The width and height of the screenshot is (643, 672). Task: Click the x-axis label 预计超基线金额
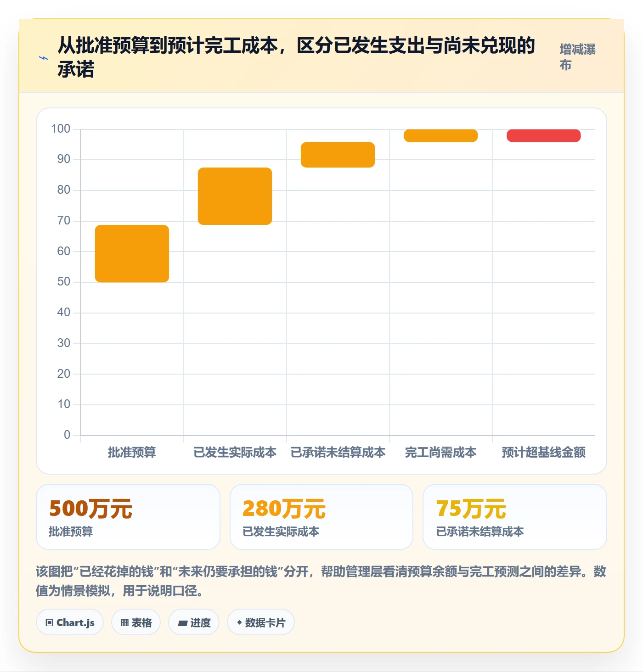point(543,453)
